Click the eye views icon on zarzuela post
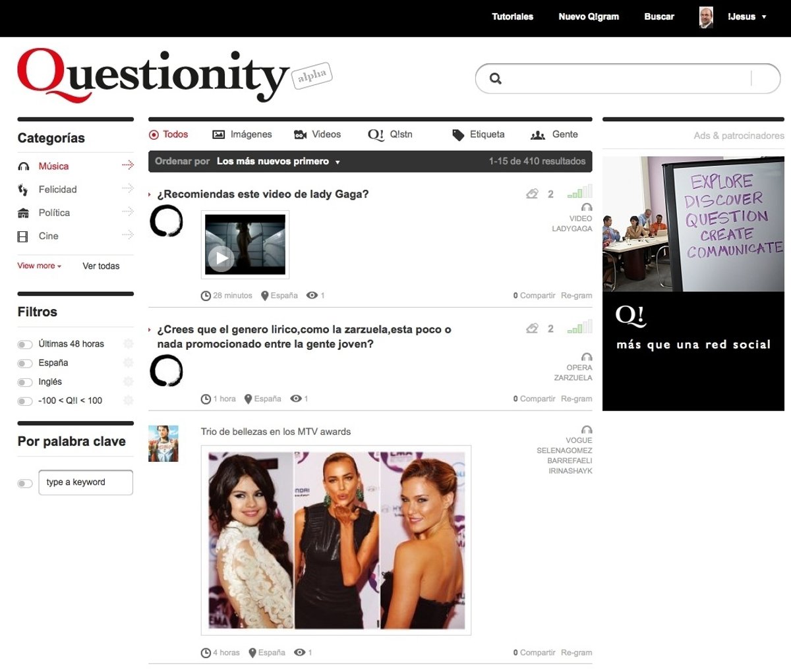This screenshot has width=791, height=672. pyautogui.click(x=296, y=399)
